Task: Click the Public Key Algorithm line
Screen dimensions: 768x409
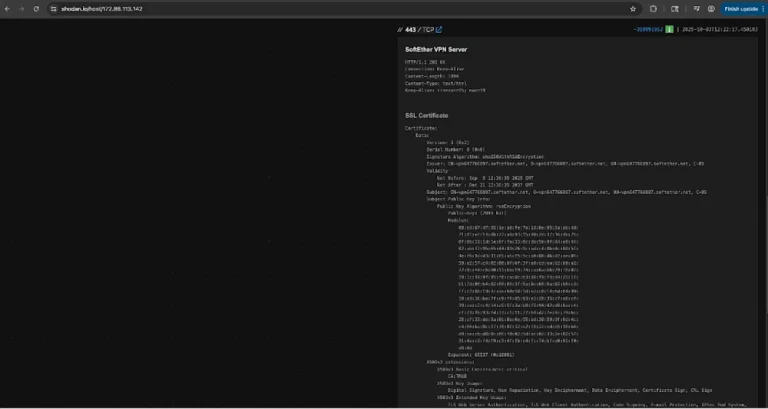Action: [x=484, y=206]
